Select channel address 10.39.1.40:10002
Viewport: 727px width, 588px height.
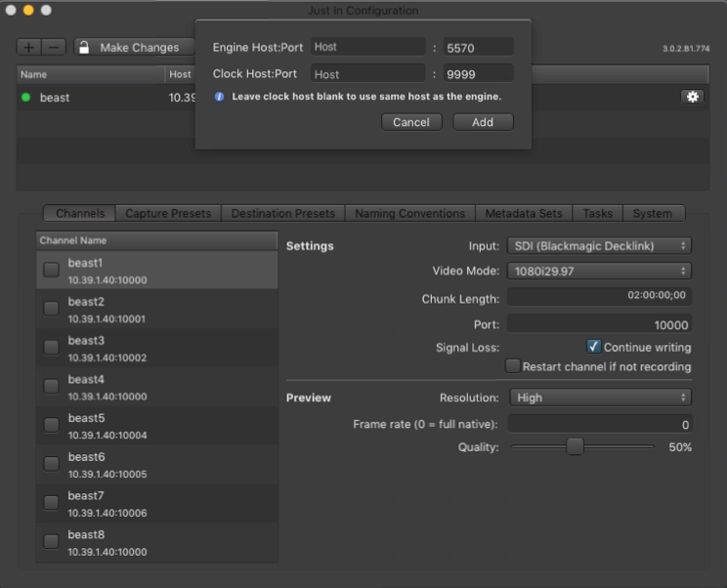107,357
